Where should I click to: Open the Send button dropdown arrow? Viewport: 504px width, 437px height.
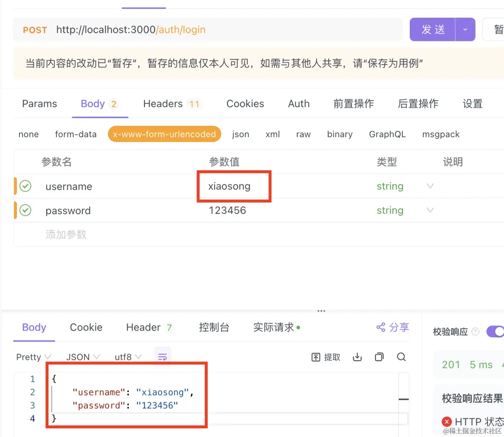pos(465,29)
